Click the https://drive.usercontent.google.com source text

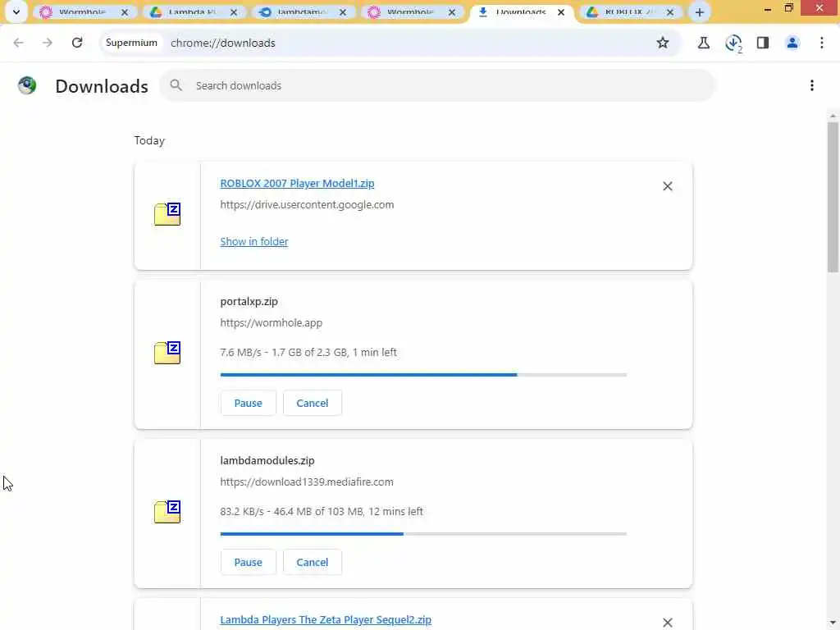[307, 204]
